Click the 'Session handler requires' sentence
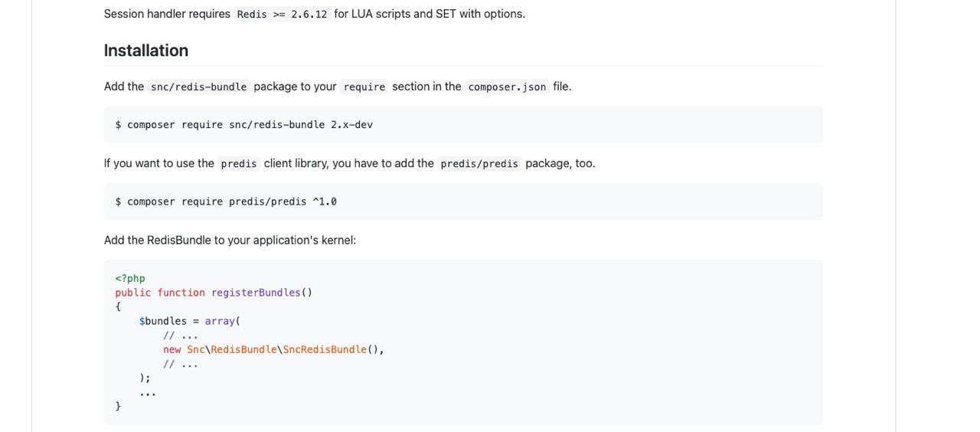The height and width of the screenshot is (432, 980). coord(167,14)
